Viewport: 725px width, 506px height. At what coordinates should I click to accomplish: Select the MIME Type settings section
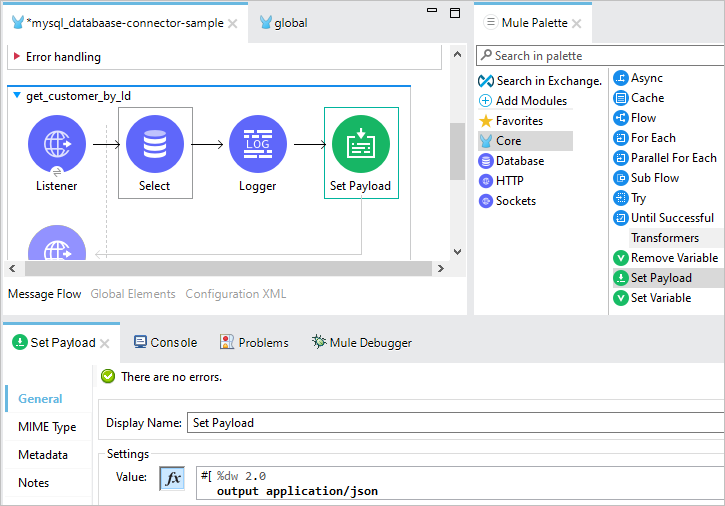click(x=47, y=426)
